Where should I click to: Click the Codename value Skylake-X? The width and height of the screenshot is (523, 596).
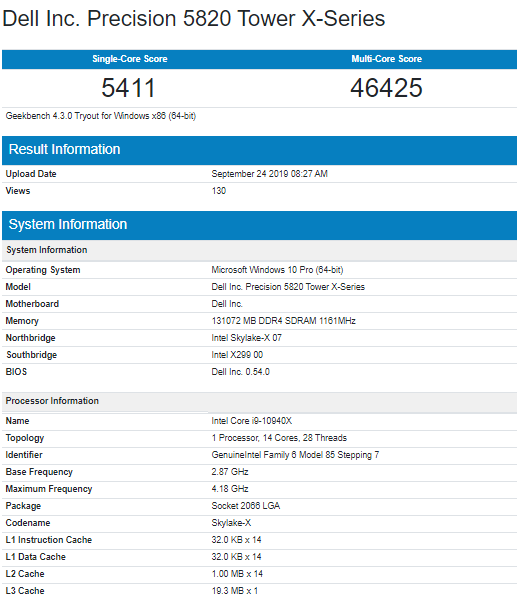point(231,523)
